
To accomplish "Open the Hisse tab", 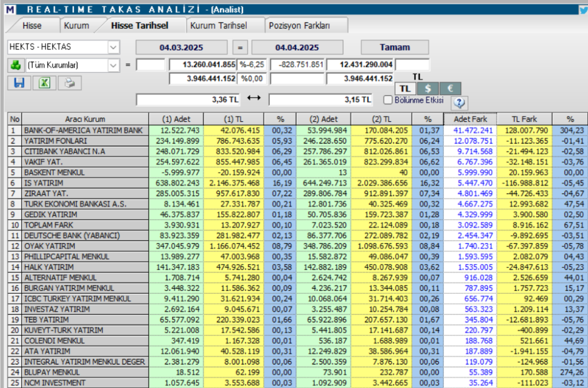I will [x=32, y=25].
